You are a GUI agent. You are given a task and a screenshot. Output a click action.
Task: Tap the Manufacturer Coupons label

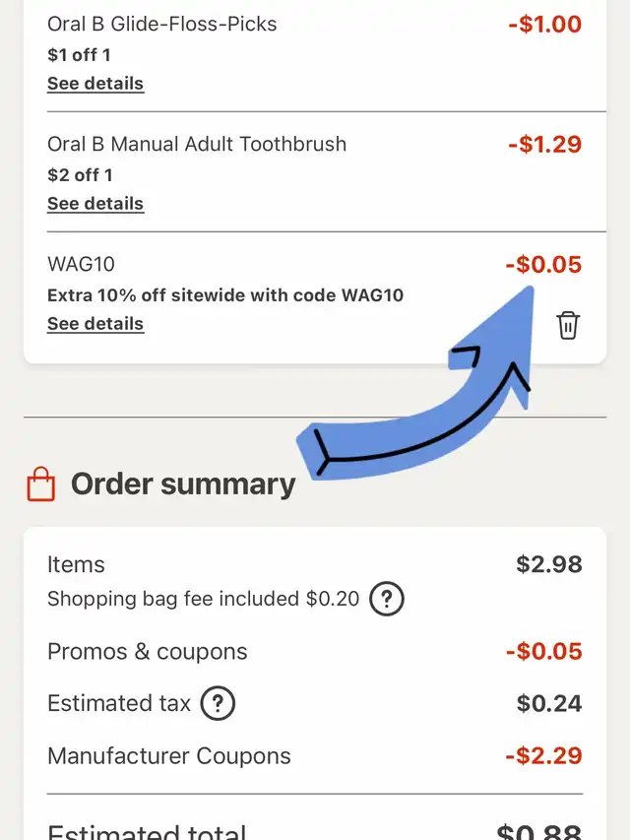(169, 756)
